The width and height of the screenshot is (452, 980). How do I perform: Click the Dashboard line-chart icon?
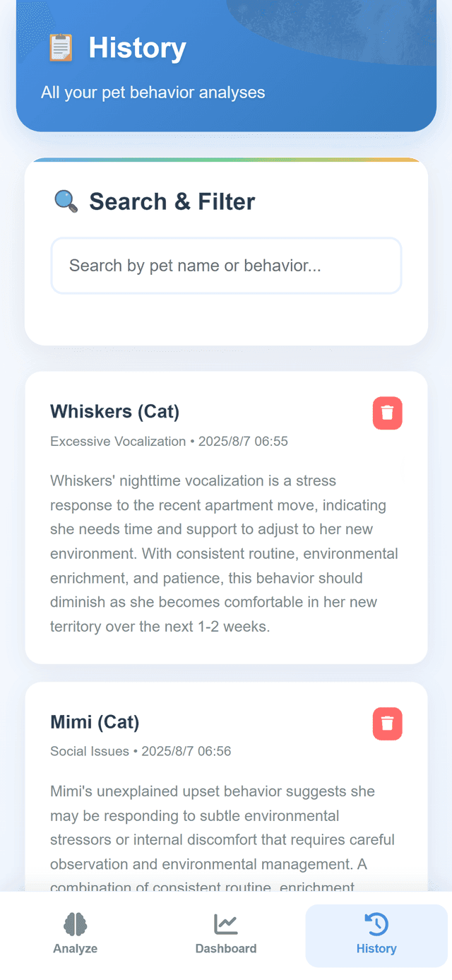[x=226, y=922]
